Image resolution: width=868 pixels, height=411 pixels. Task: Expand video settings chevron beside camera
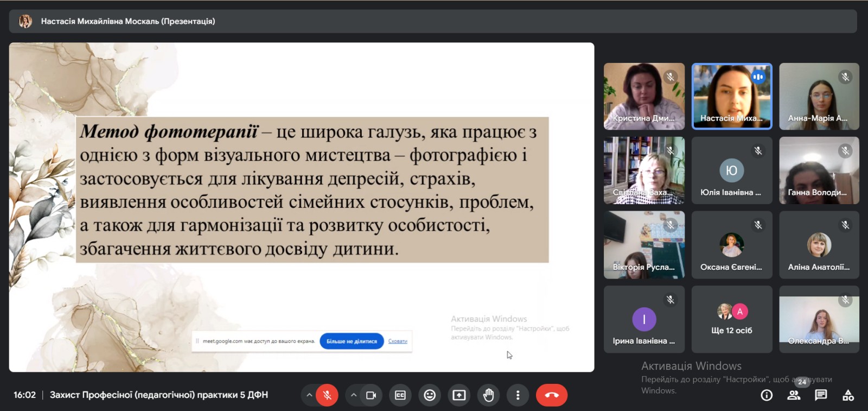(x=354, y=395)
